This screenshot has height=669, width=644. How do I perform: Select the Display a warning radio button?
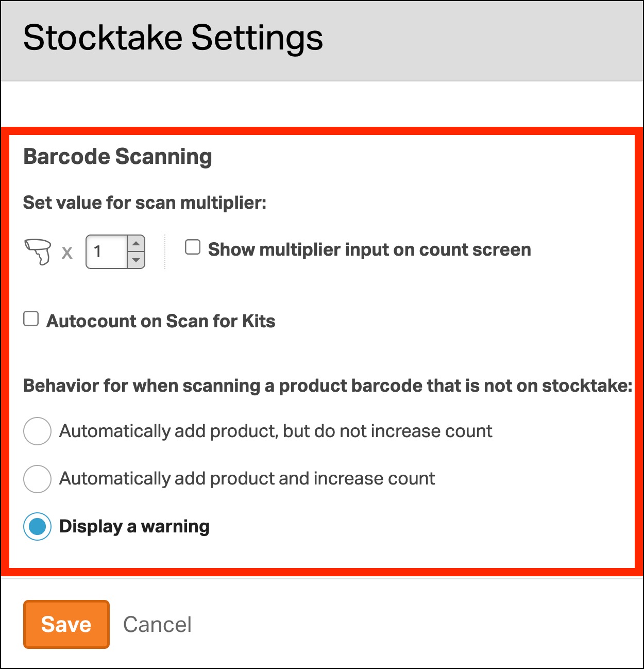(37, 526)
